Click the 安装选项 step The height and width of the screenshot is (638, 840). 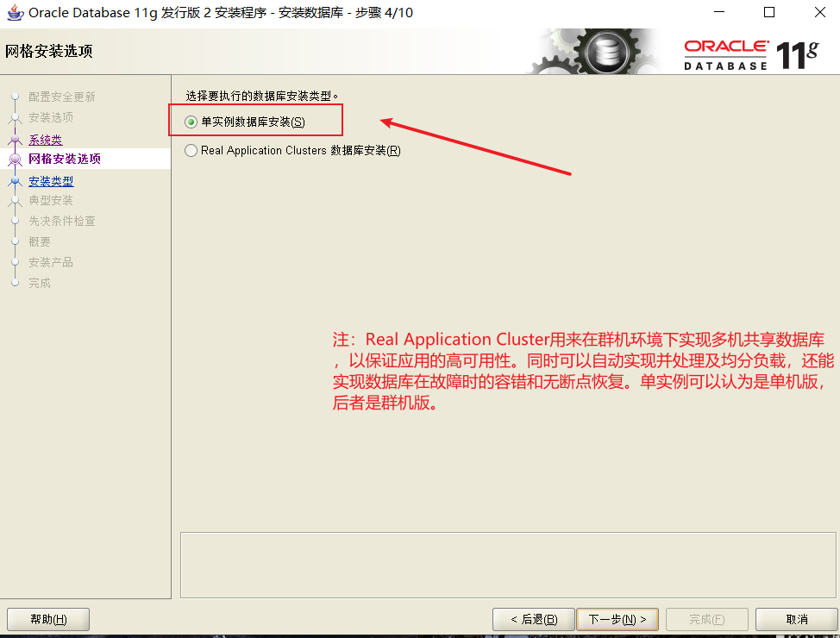click(x=51, y=117)
